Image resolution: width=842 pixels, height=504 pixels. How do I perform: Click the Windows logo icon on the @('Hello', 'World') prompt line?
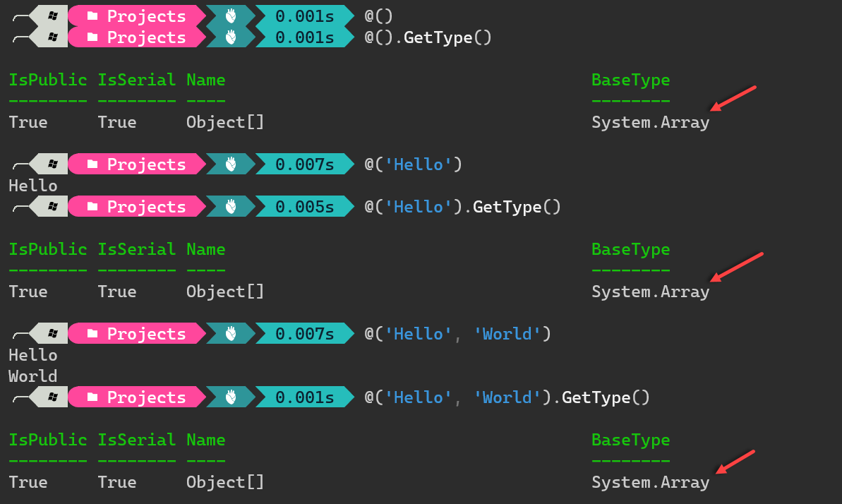click(x=53, y=333)
